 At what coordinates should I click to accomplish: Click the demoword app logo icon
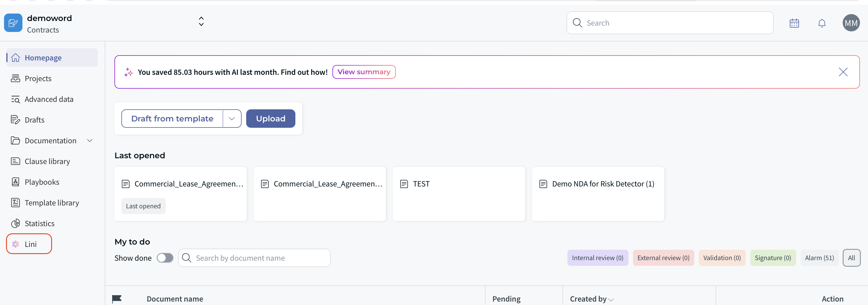[13, 23]
